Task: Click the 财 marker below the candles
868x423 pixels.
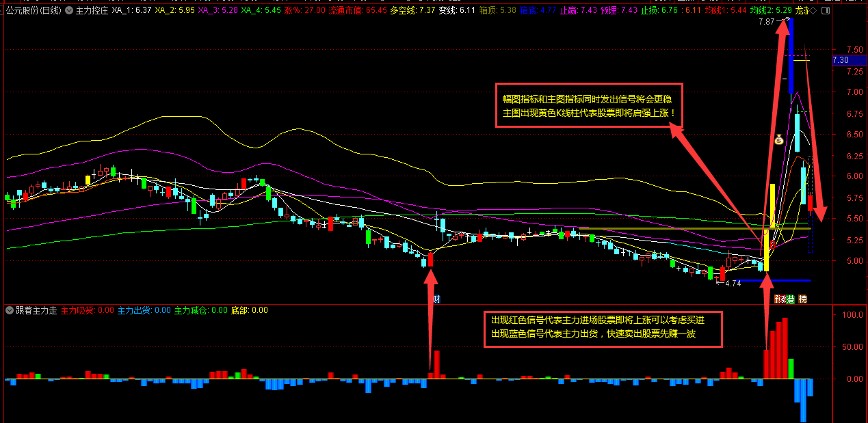Action: click(436, 299)
